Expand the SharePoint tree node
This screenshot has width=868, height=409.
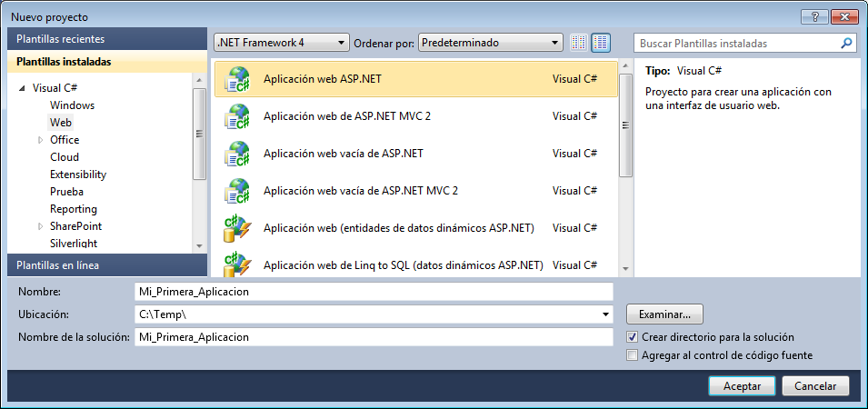(40, 226)
